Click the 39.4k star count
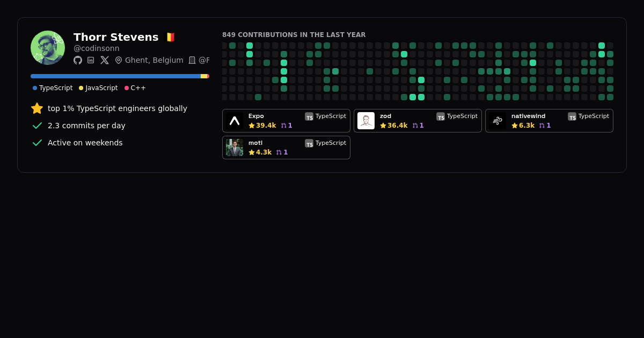The width and height of the screenshot is (644, 338). point(266,126)
